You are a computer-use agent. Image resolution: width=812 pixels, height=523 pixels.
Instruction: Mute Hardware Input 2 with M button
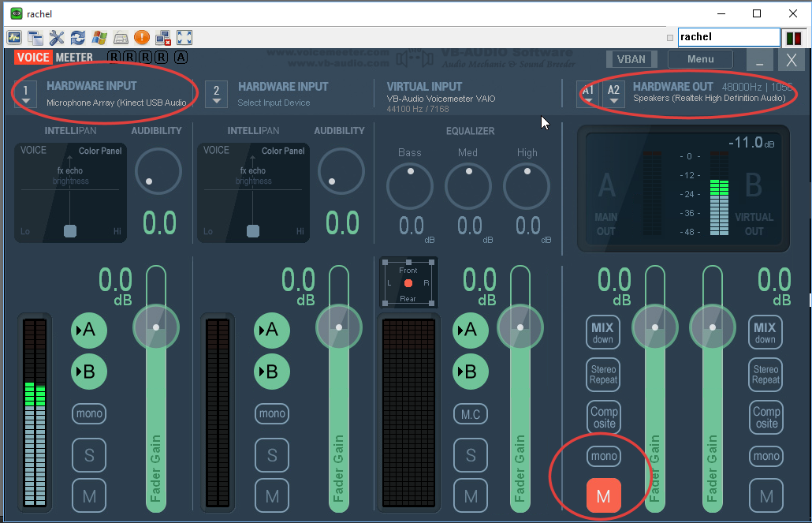pyautogui.click(x=272, y=496)
